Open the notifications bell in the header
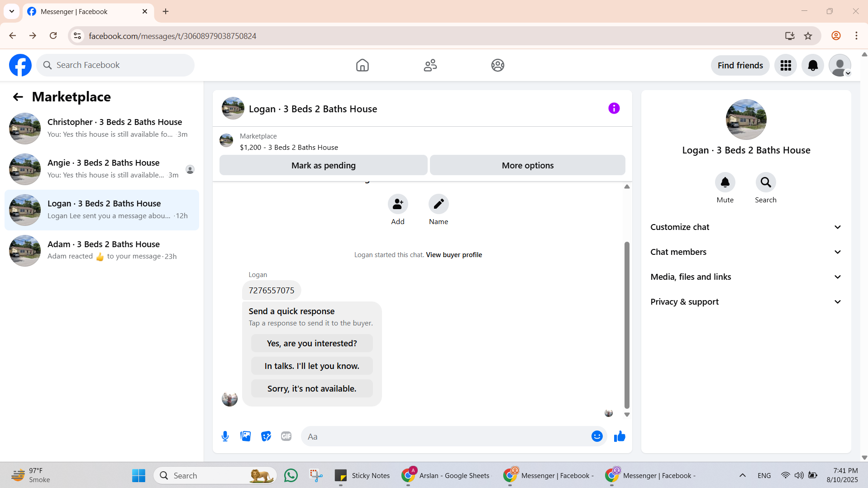Screen dimensions: 868x488 click(x=813, y=66)
